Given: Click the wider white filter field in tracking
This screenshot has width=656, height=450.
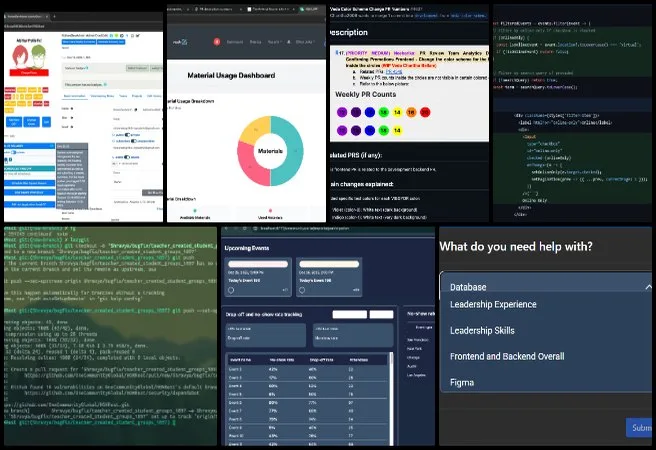Looking at the screenshot, I should pos(350,314).
